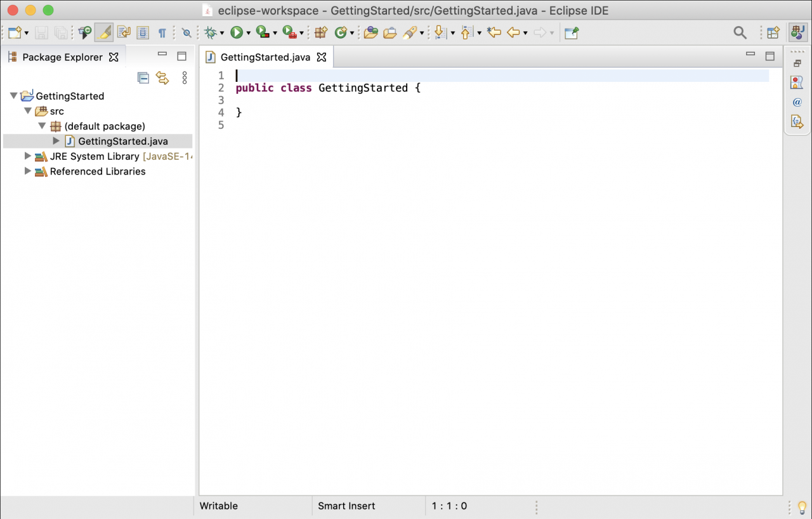The width and height of the screenshot is (812, 519).
Task: Run the GettingStarted application
Action: [236, 32]
